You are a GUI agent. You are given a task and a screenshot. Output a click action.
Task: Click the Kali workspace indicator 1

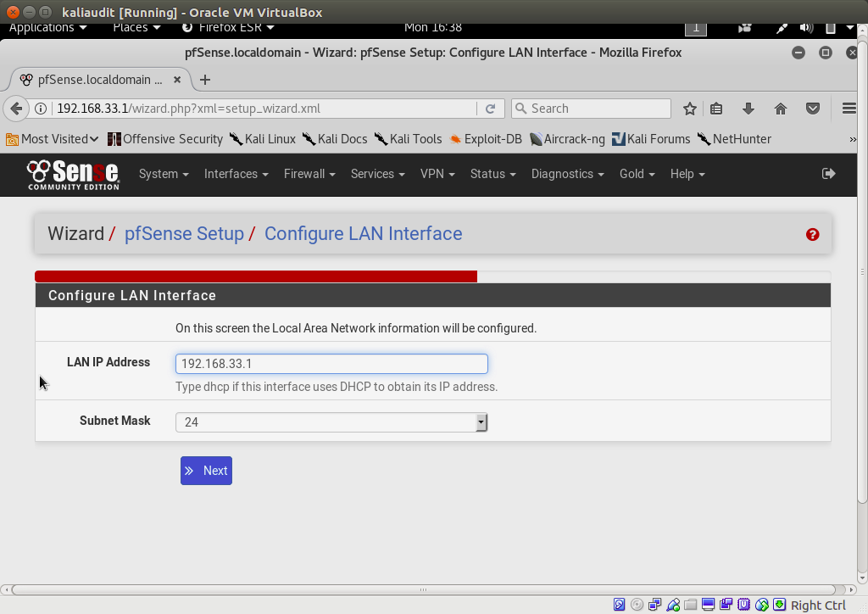[x=696, y=28]
